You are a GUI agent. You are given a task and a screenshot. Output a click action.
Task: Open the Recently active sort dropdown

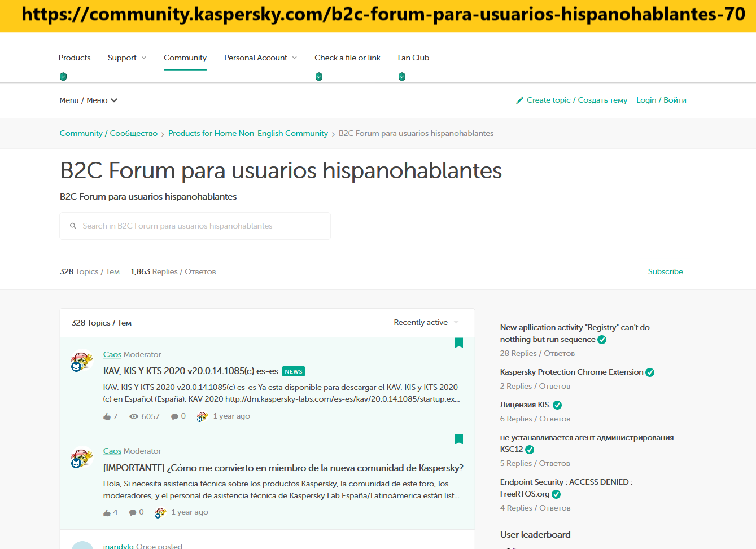point(426,323)
